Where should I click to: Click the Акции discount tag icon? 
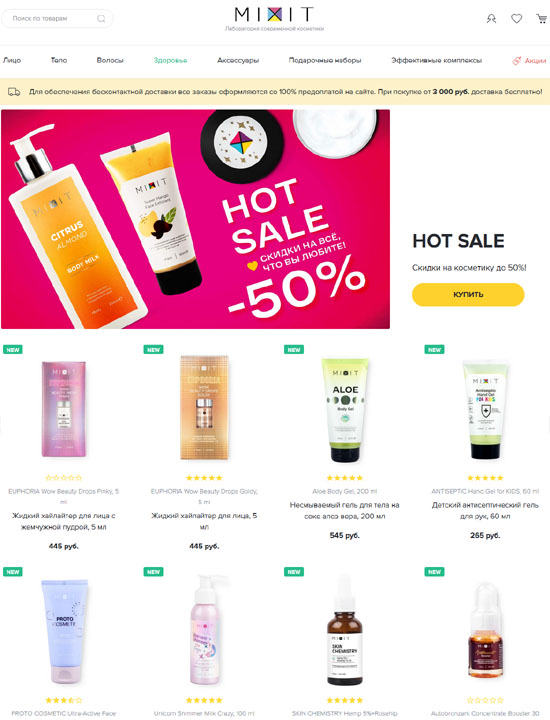516,60
